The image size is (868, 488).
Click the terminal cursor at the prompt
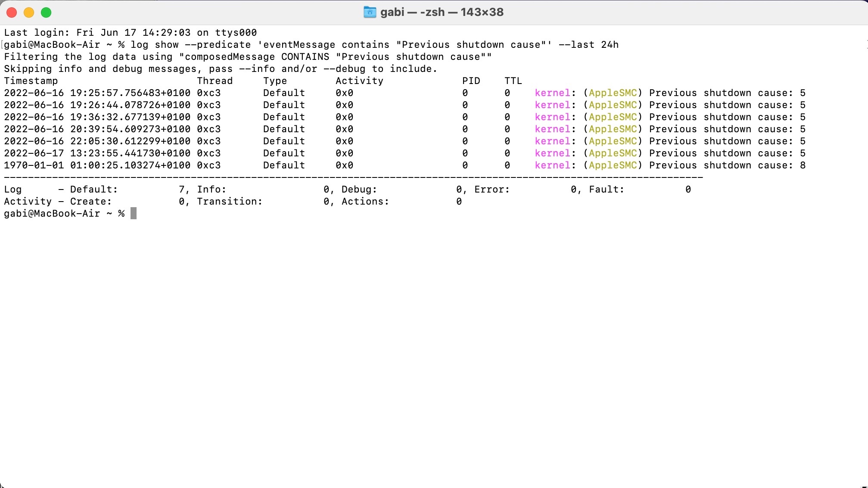pyautogui.click(x=134, y=213)
